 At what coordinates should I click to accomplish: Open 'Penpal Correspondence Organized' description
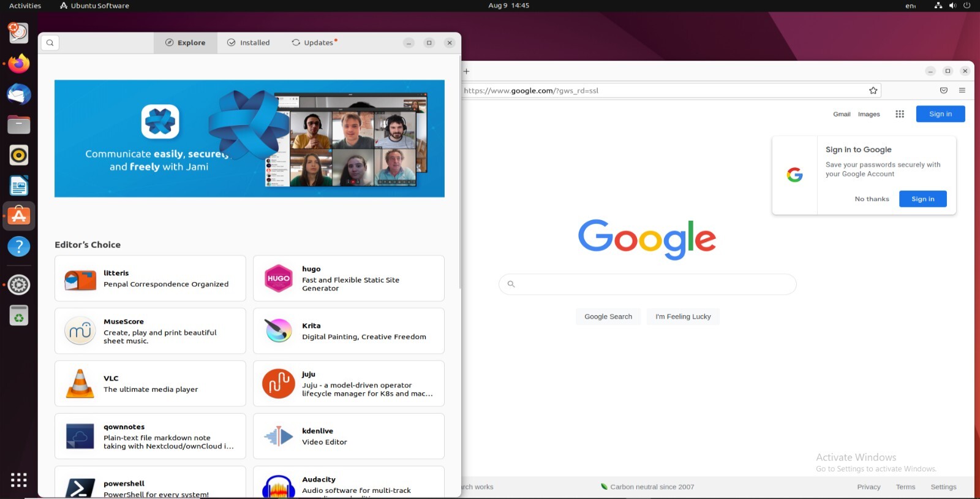point(166,284)
